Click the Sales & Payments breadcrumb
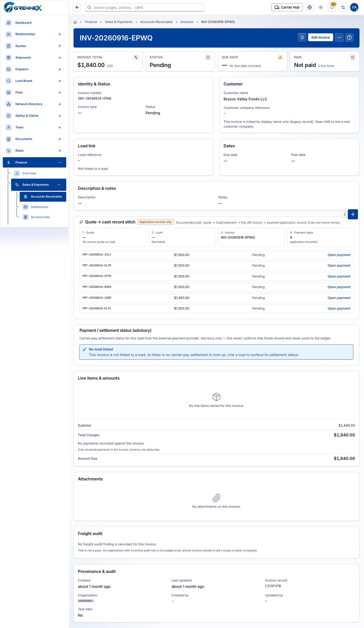This screenshot has height=628, width=364. (119, 22)
